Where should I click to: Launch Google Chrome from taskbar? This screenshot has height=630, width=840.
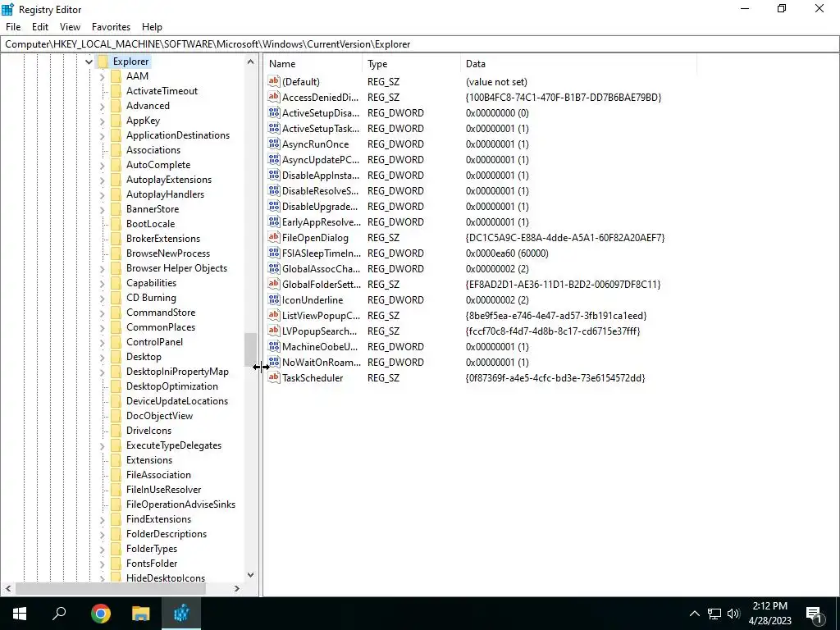click(101, 614)
